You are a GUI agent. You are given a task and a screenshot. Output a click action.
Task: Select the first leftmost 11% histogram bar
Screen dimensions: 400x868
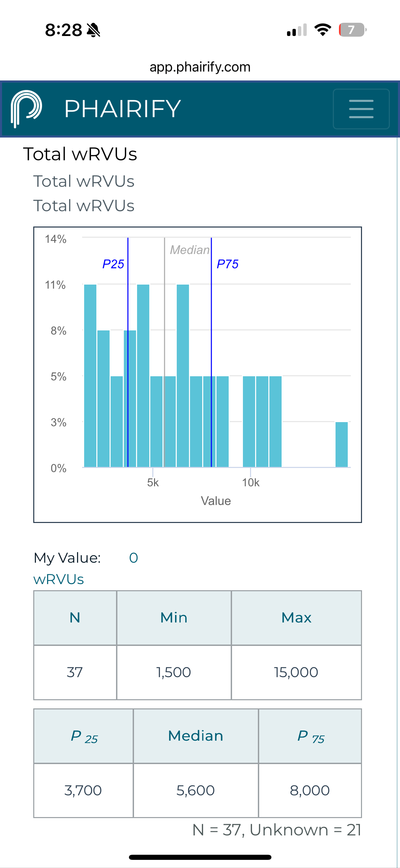point(90,375)
